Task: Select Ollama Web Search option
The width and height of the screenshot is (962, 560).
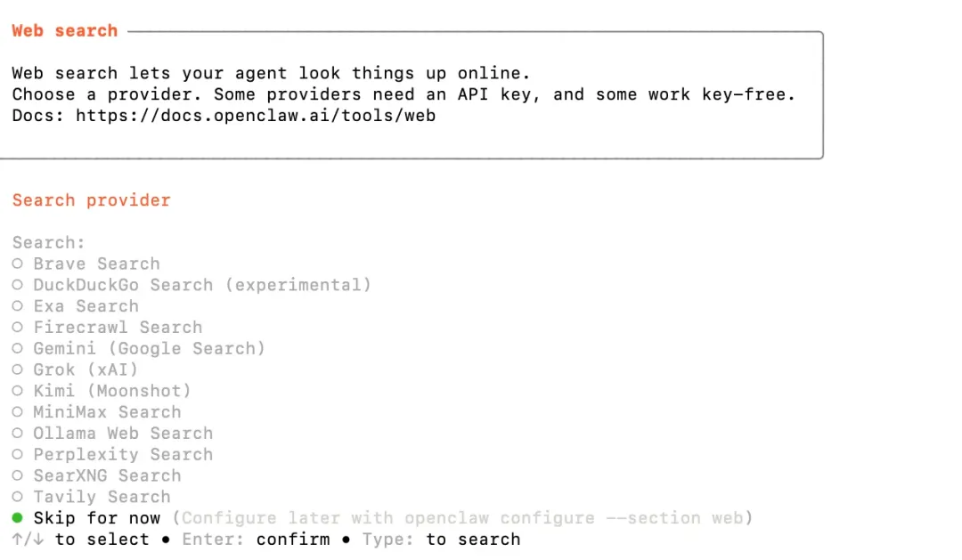Action: pos(112,433)
